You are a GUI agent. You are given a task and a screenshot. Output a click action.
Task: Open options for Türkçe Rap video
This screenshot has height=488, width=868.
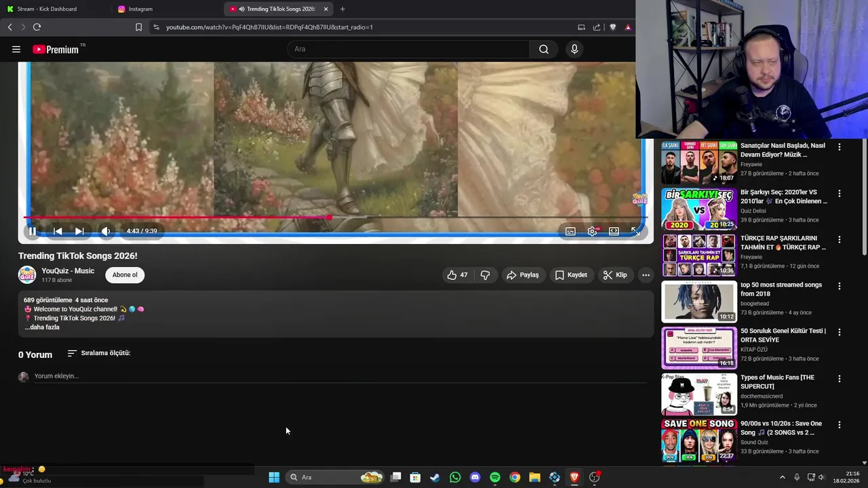point(839,239)
